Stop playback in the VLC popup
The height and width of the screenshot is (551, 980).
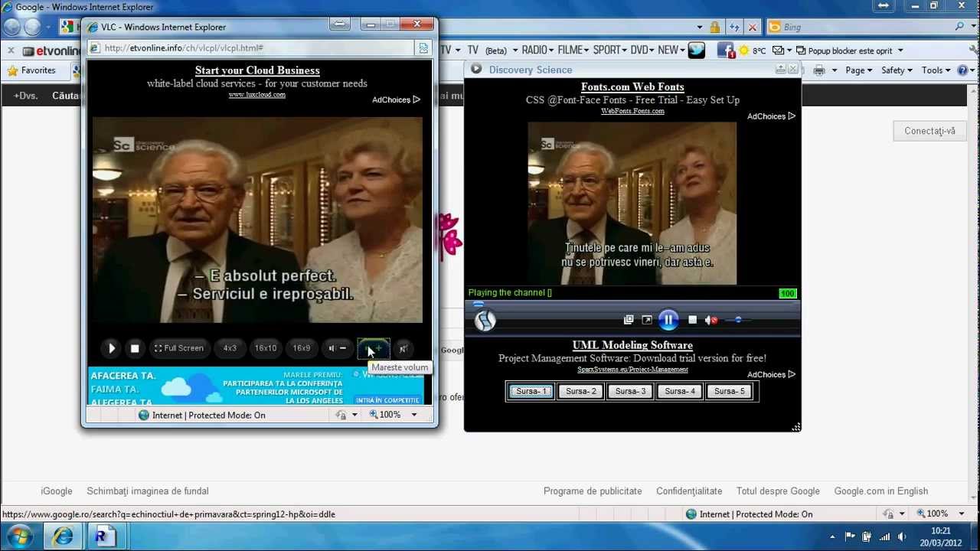135,348
